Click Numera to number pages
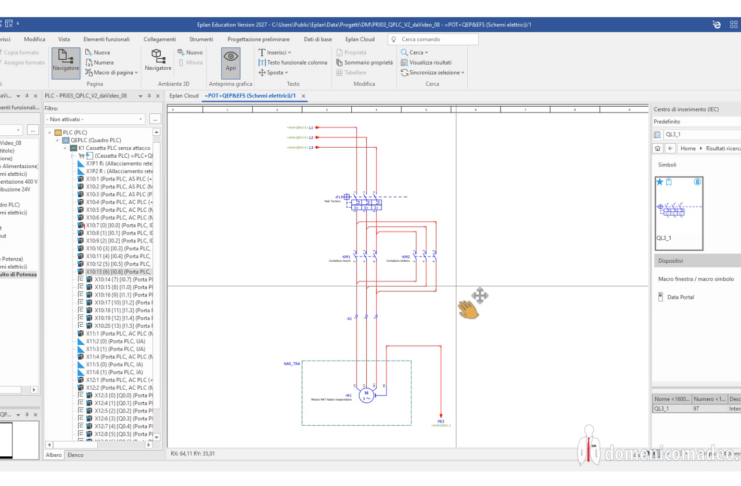The image size is (741, 486). click(100, 62)
